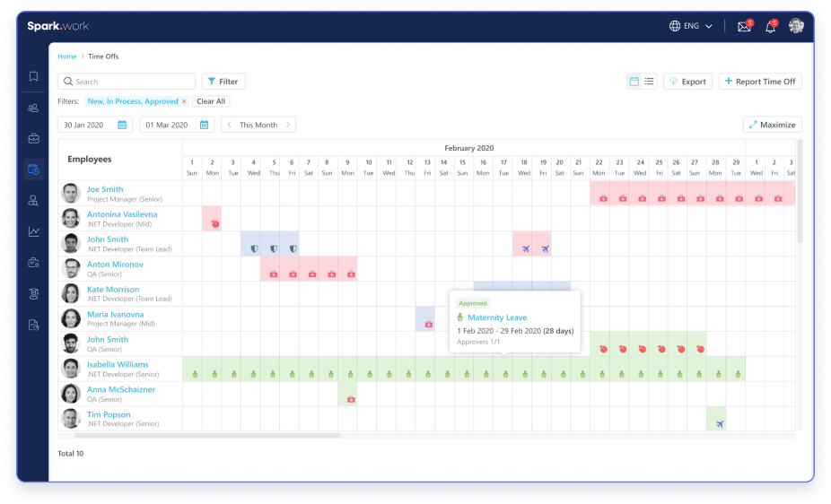Click the vertical scrollbar at right edge
This screenshot has width=831, height=504.
pyautogui.click(x=800, y=191)
